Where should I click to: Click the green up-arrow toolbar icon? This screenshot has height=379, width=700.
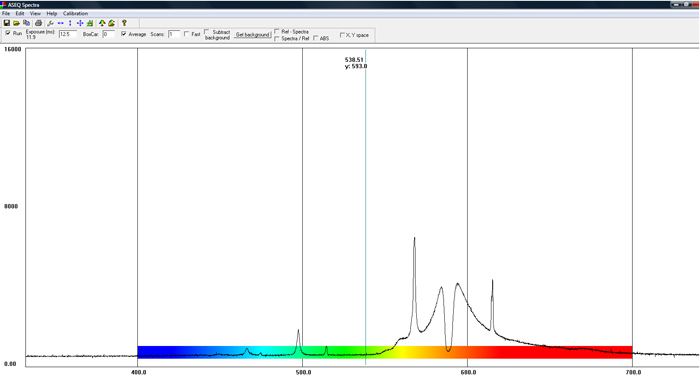tap(102, 23)
